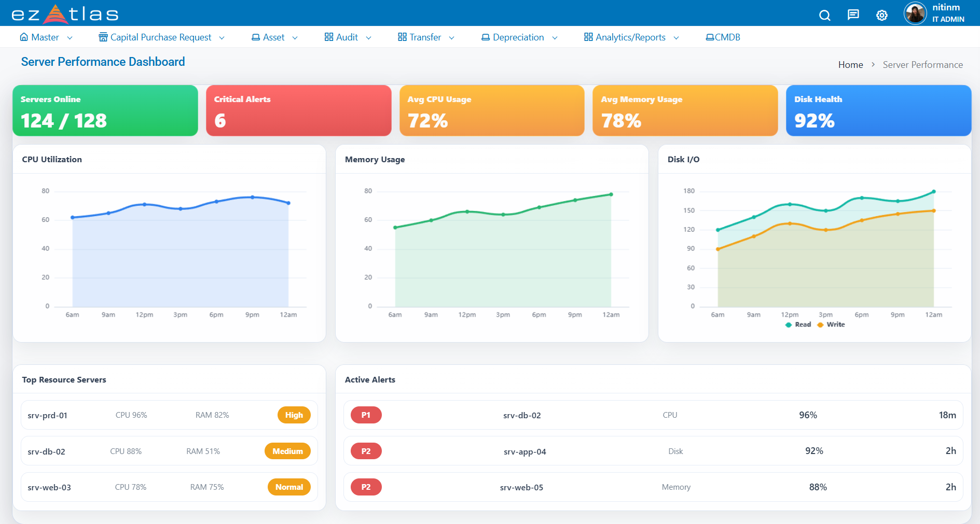Screen dimensions: 980x524
Task: Click the nitinm user avatar
Action: coord(915,13)
